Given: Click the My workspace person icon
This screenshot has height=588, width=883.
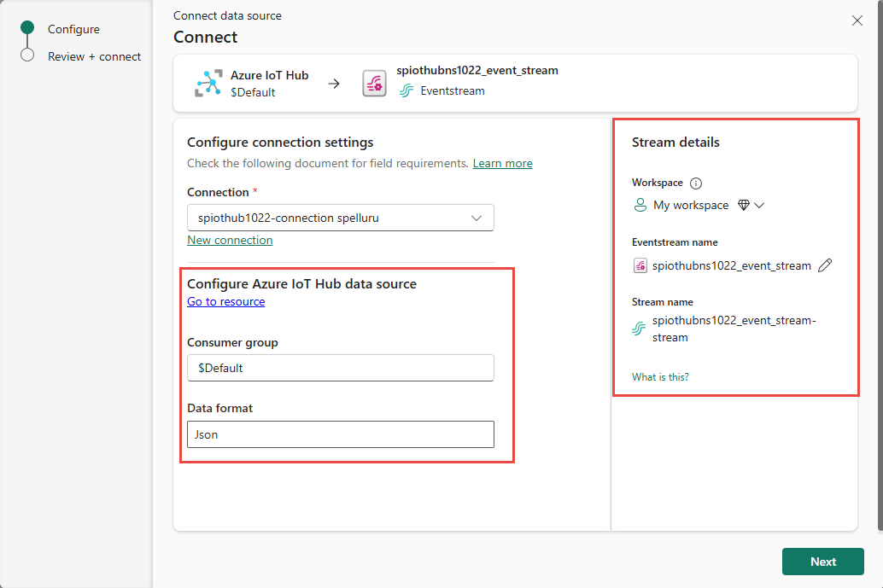Looking at the screenshot, I should point(640,205).
